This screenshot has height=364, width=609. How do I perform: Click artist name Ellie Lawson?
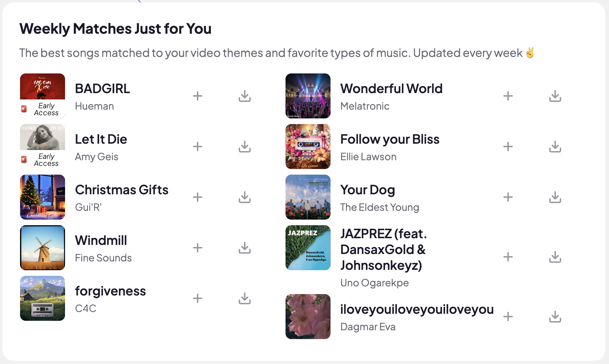click(368, 157)
